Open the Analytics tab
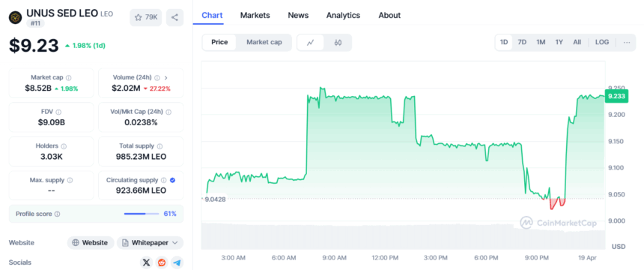The height and width of the screenshot is (270, 644). pos(344,15)
